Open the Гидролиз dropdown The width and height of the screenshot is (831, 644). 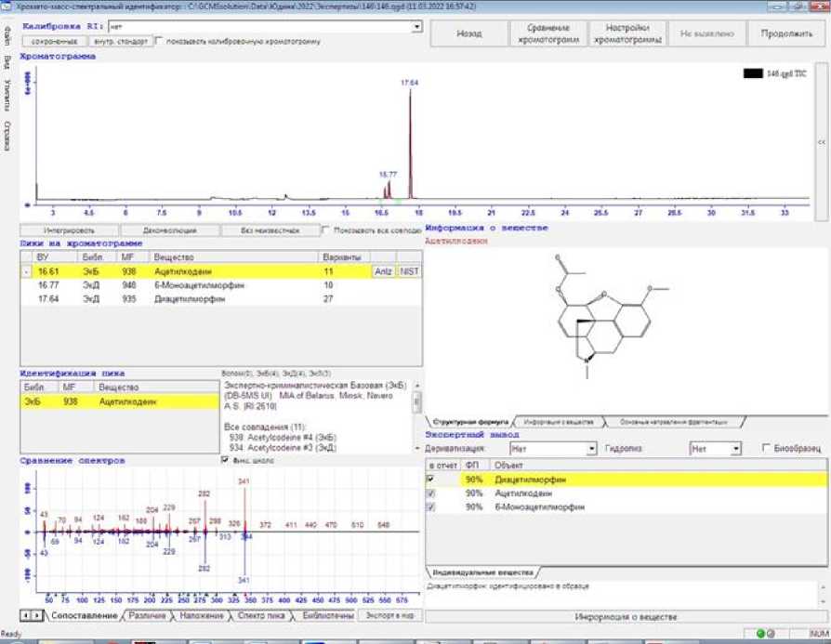click(x=735, y=449)
